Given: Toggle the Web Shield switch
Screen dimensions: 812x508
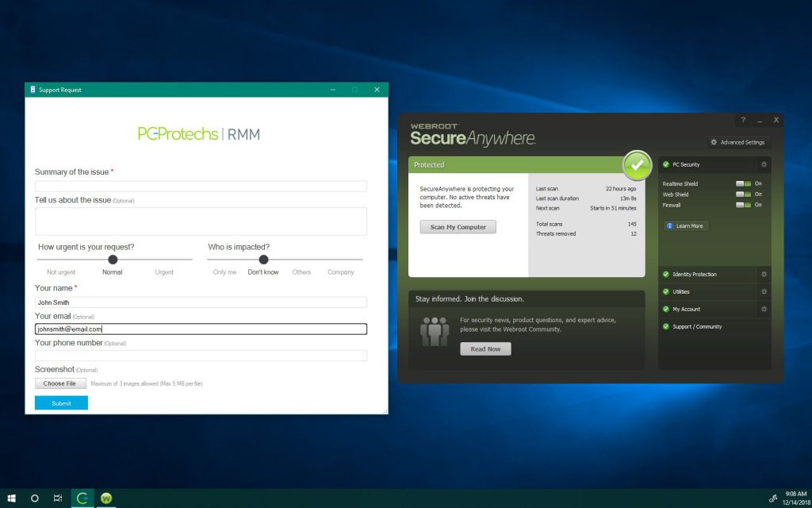Looking at the screenshot, I should [743, 194].
